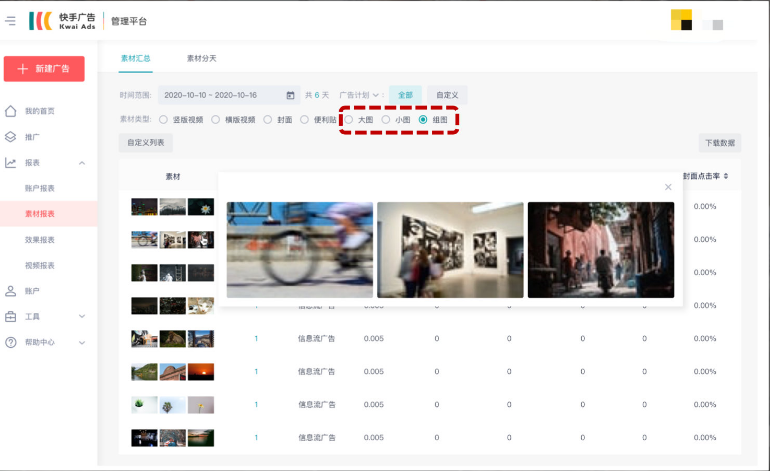Click the question mark icon for 帮助中心
This screenshot has height=471, width=770.
[11, 342]
